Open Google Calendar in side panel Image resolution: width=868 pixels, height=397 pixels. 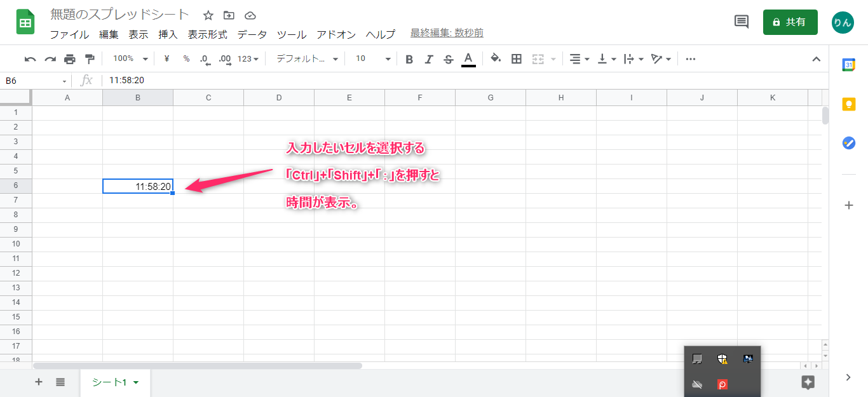point(848,64)
